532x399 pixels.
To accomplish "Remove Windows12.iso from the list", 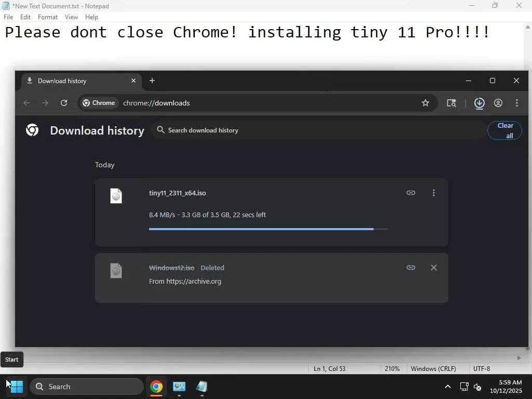I will (434, 268).
